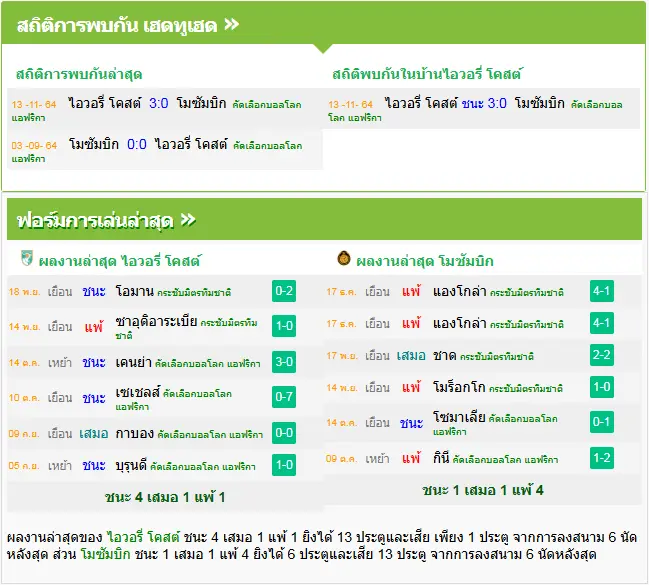Open the 0-2 score badge for Oman match
649x585 pixels.
tap(284, 291)
